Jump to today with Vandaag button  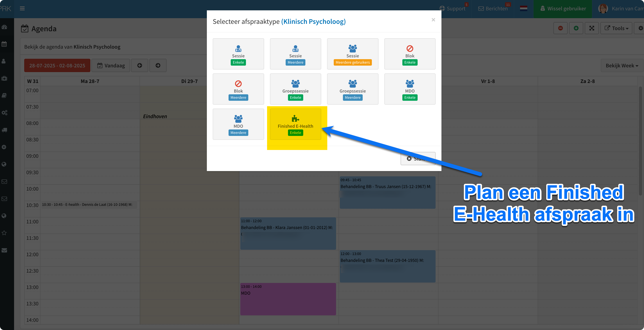point(111,65)
